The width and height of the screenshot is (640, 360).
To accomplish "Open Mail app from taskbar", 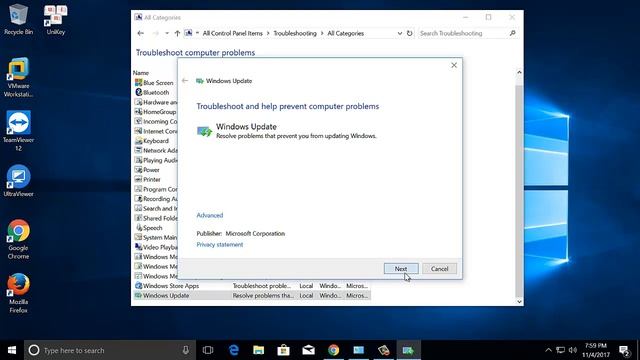I will [309, 350].
